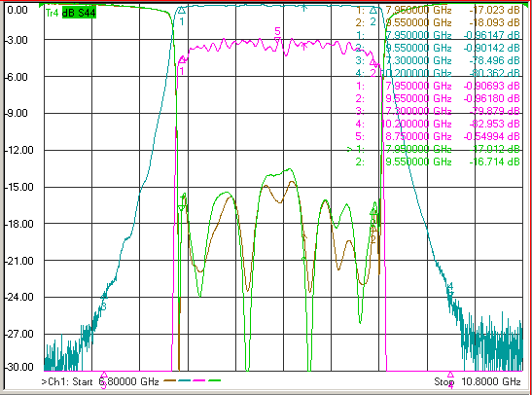The width and height of the screenshot is (532, 395).
Task: Click magenta marker 1 on the rising edge
Action: (182, 60)
